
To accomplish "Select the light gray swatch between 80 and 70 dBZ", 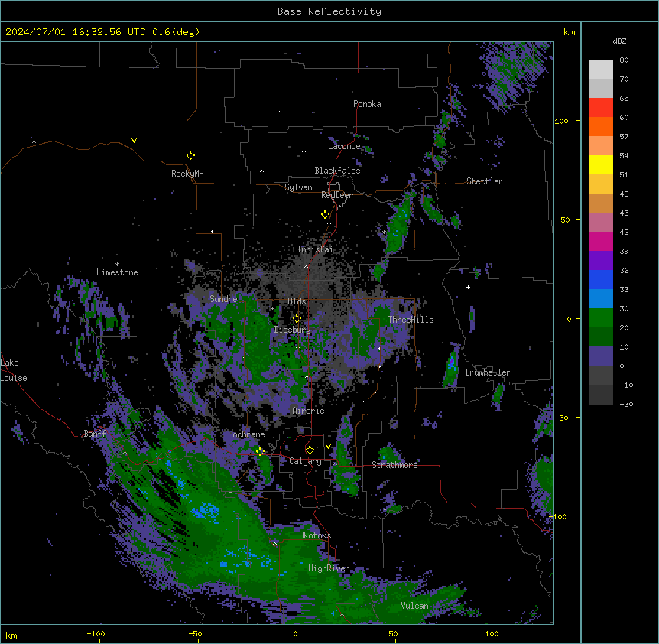I will (x=601, y=70).
